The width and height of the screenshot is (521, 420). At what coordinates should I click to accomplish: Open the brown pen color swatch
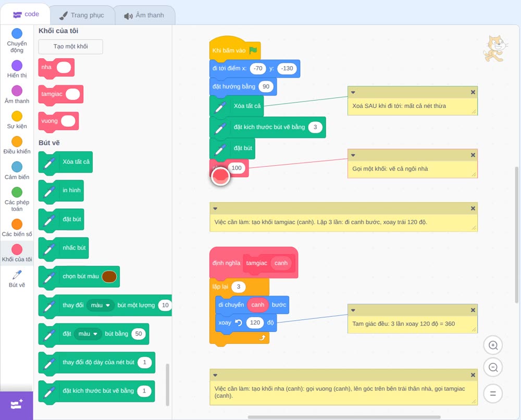(109, 277)
